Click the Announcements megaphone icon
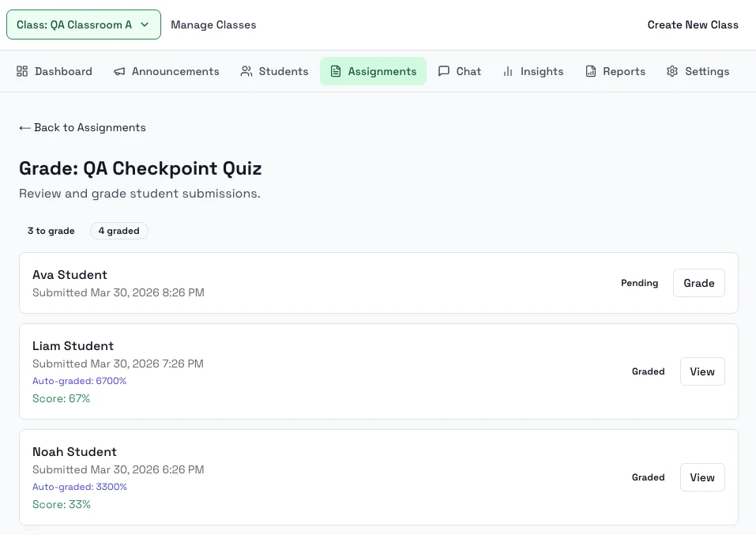Screen dimensions: 756x535 pos(119,71)
